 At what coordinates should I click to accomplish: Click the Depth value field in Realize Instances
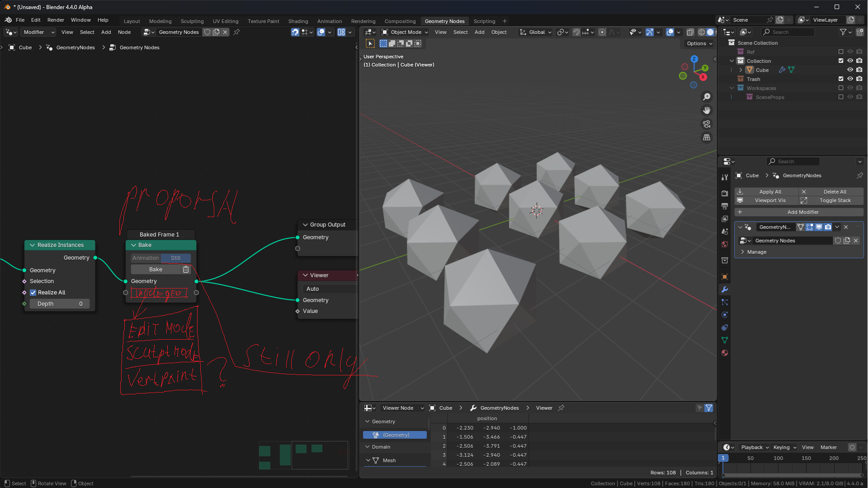tap(60, 304)
